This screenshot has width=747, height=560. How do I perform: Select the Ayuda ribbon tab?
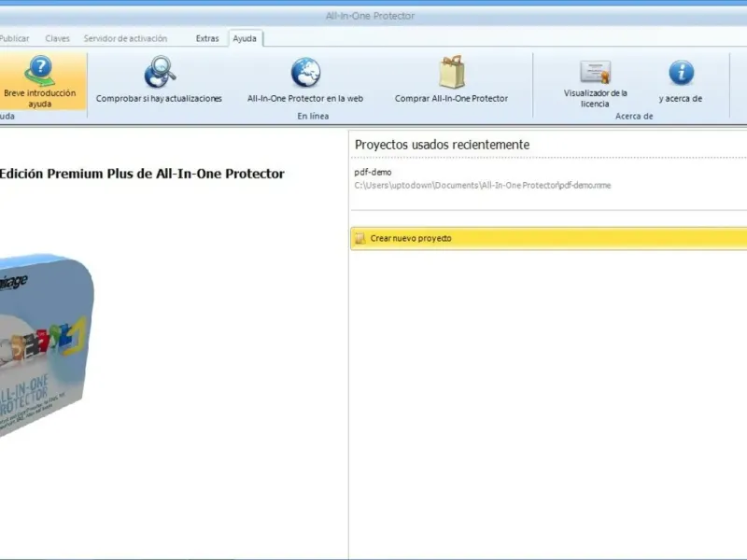click(245, 38)
